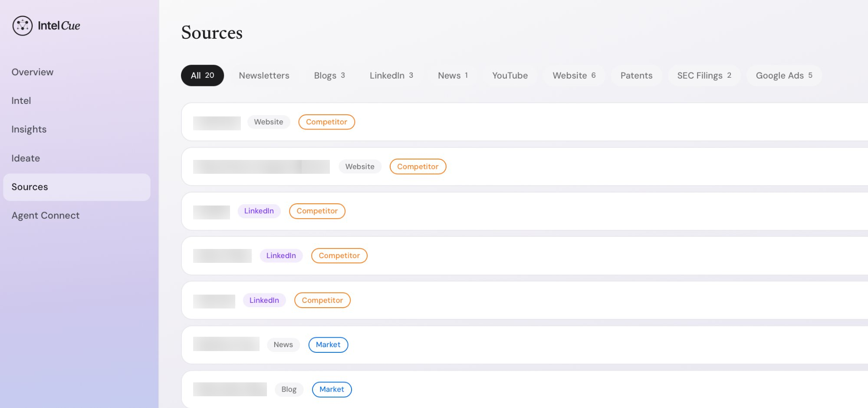Open Insights from the sidebar

[x=29, y=129]
